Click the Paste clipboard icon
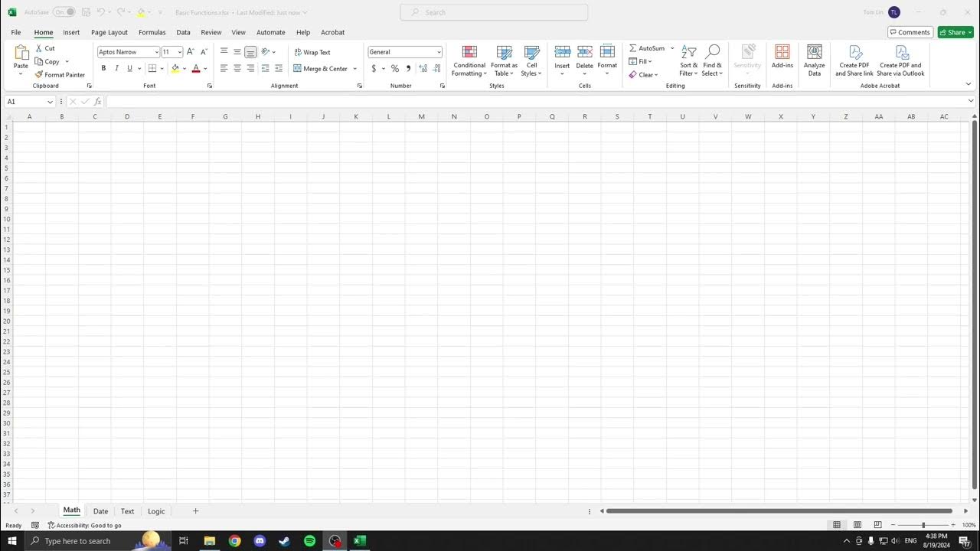The height and width of the screenshot is (551, 980). point(21,53)
